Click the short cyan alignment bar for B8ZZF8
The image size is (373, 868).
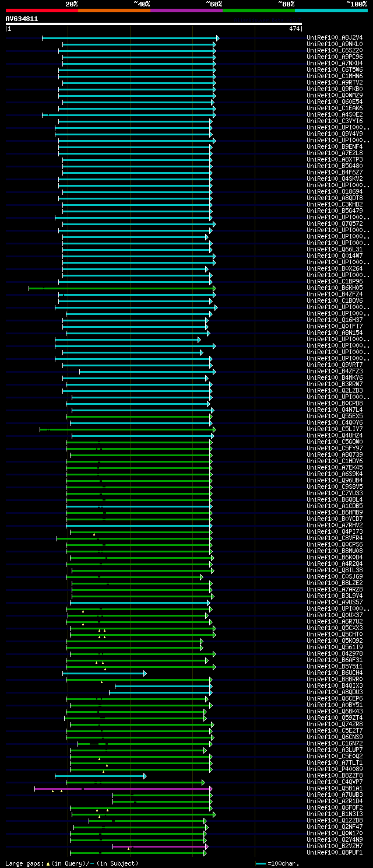tap(100, 776)
